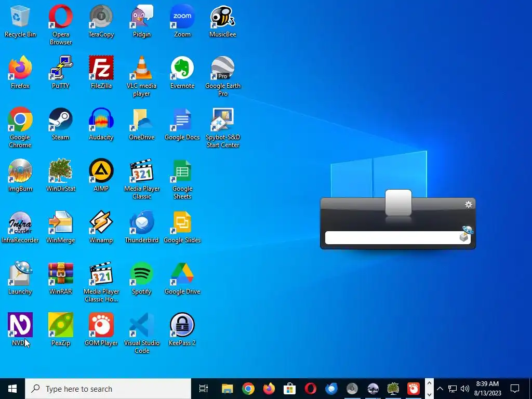Select the WinRAR desktop shortcut
532x399 pixels.
60,278
